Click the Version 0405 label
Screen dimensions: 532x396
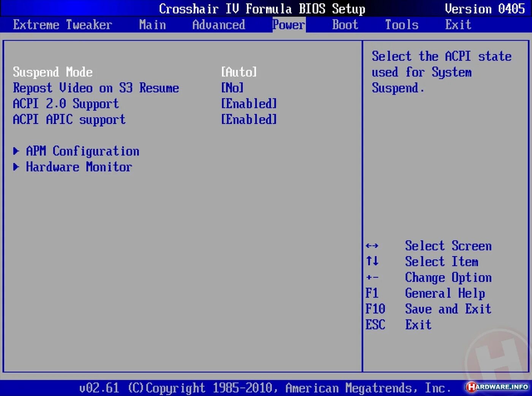point(485,9)
